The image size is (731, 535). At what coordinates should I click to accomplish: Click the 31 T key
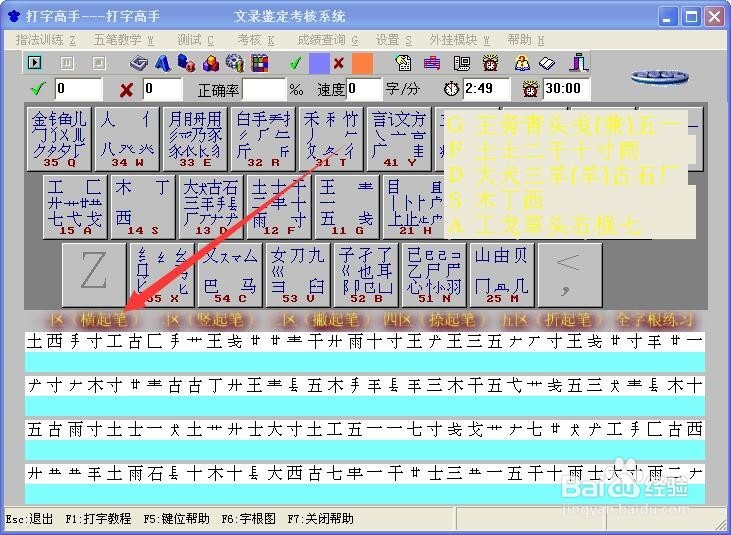click(x=331, y=139)
